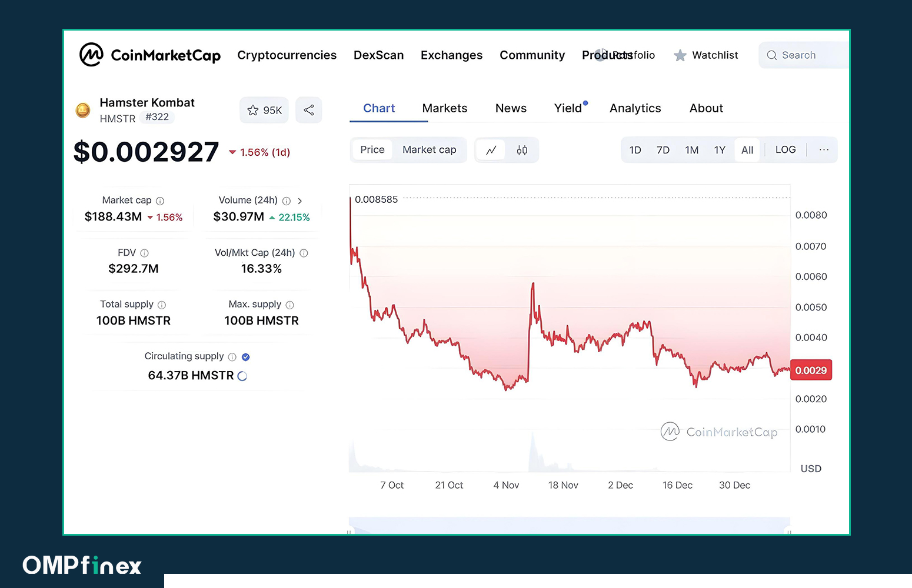Open the DexScan menu
The width and height of the screenshot is (912, 588).
pos(379,55)
